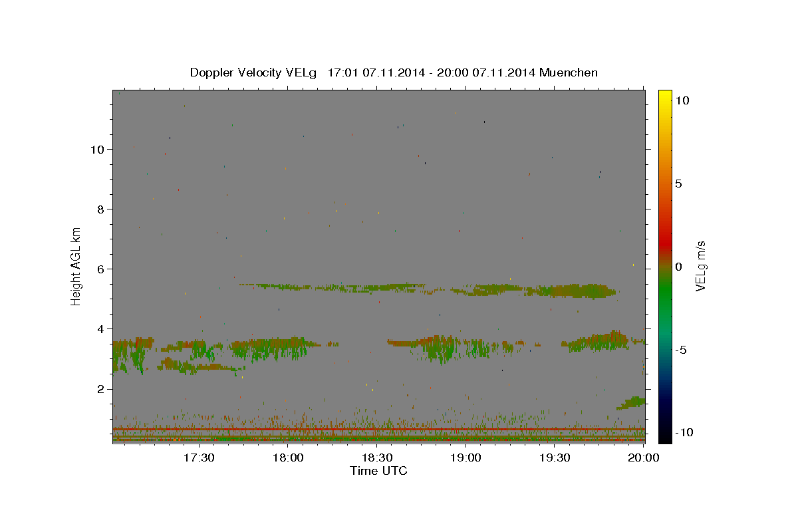Click the height axis label '4'
Screen dimensions: 798x532
coord(100,329)
